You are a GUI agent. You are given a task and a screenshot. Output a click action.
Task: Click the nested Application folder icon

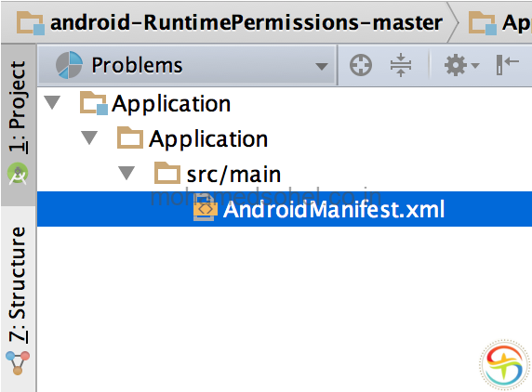pos(130,137)
